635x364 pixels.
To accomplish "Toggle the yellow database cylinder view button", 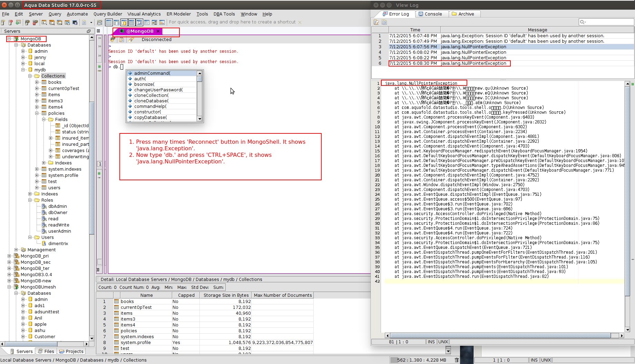I will (x=124, y=22).
